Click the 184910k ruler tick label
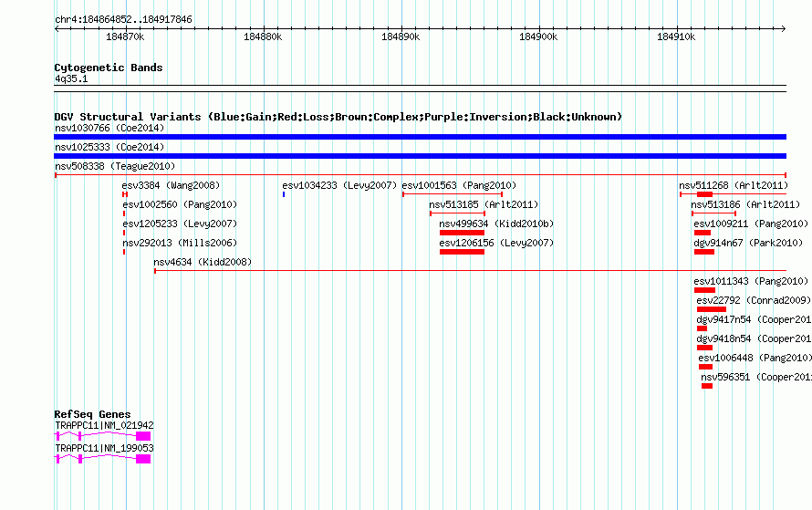This screenshot has width=812, height=510. 676,36
